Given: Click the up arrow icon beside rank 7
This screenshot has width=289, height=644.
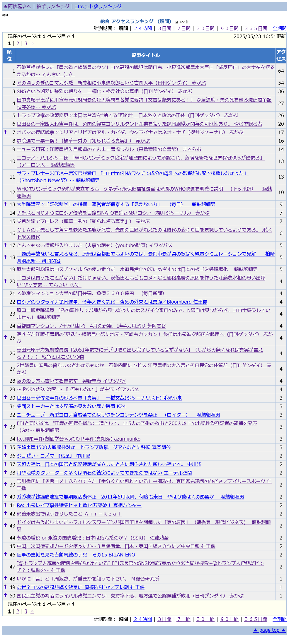Looking at the screenshot, I should coord(5,132).
